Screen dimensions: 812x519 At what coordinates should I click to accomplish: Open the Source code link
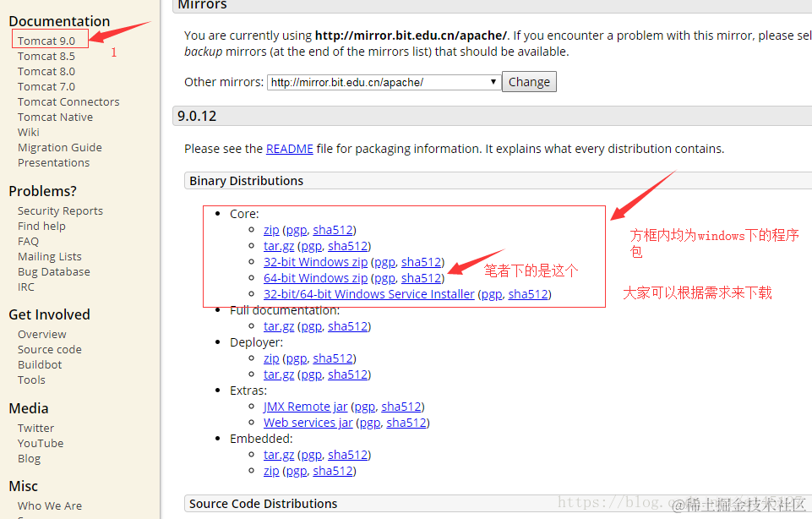(50, 350)
